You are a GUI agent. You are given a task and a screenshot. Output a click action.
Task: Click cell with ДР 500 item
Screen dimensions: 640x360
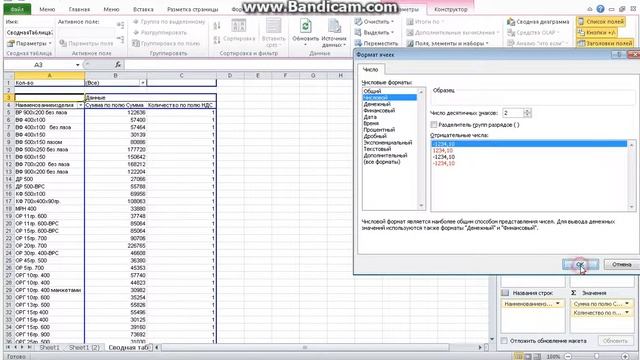pyautogui.click(x=49, y=179)
